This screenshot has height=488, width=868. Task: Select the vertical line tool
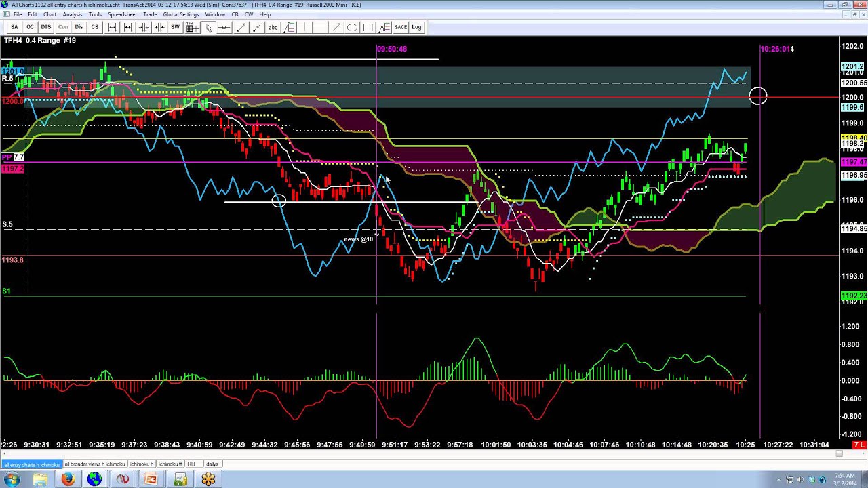pyautogui.click(x=304, y=27)
